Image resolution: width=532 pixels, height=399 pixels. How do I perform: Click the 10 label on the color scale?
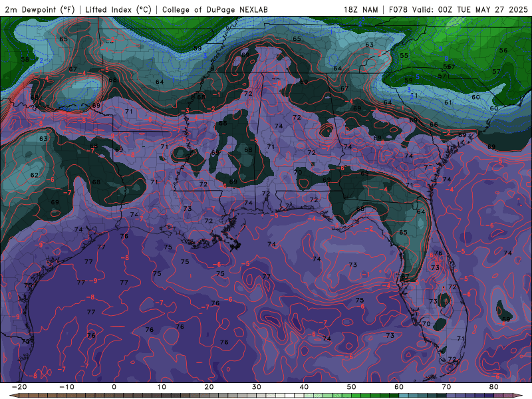pos(162,387)
